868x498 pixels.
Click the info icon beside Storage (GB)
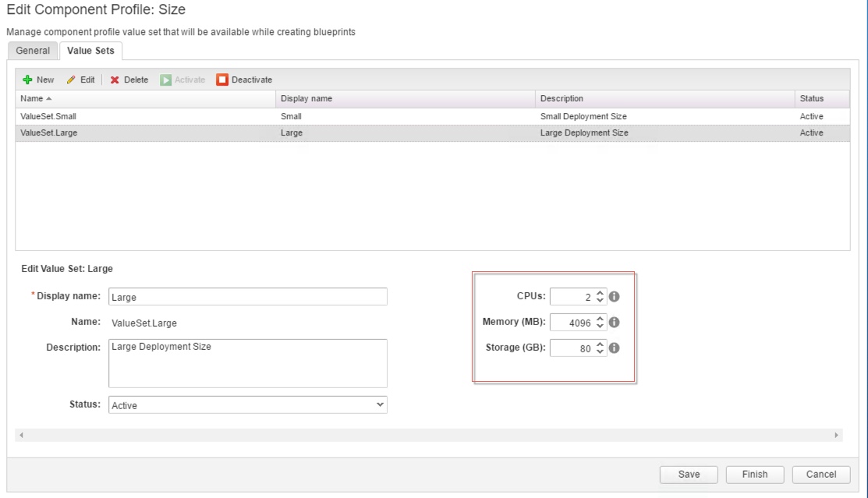pos(614,348)
